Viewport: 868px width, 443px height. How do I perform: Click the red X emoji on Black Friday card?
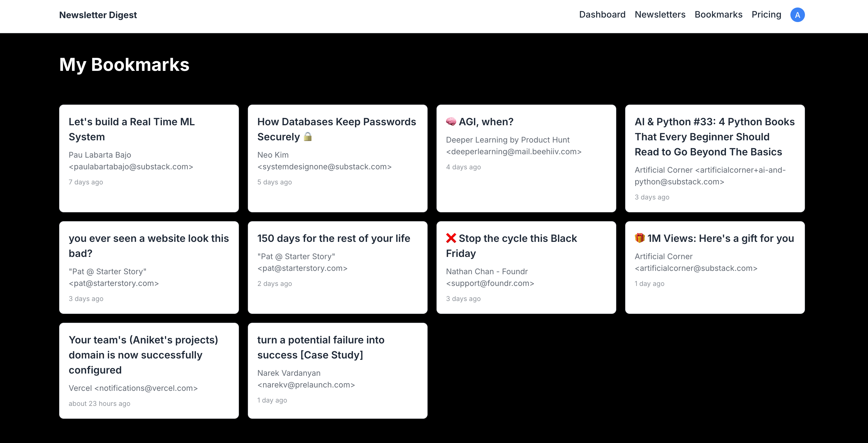[451, 238]
